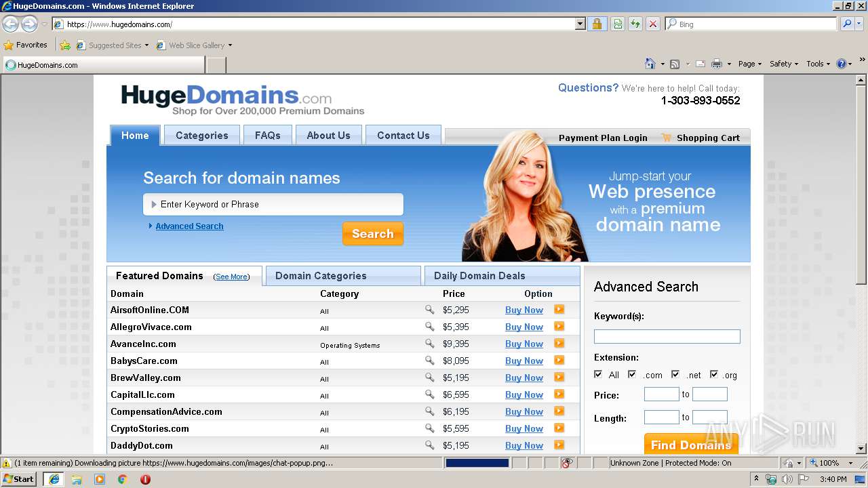Click the red Stop loading icon
Viewport: 868px width, 488px height.
coord(652,24)
